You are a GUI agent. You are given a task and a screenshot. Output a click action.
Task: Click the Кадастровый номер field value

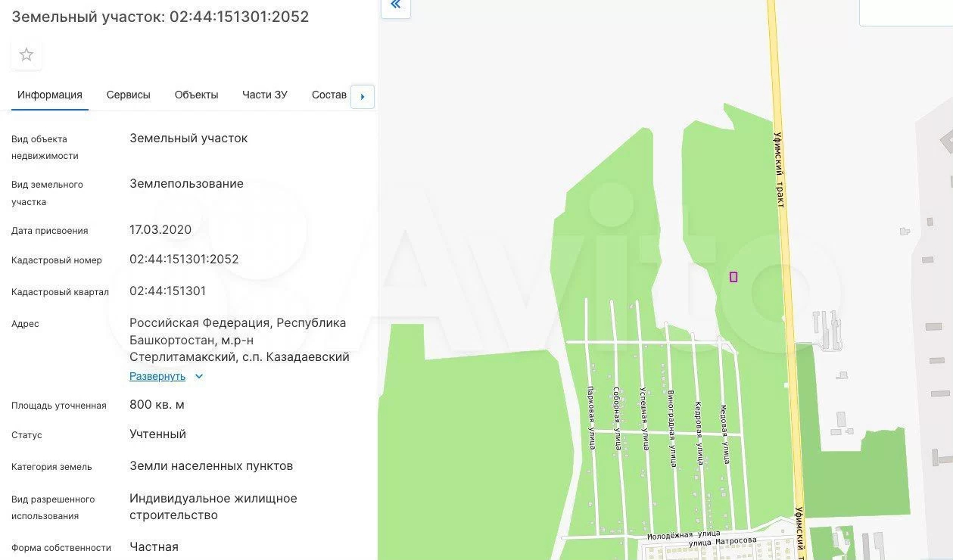pyautogui.click(x=184, y=260)
